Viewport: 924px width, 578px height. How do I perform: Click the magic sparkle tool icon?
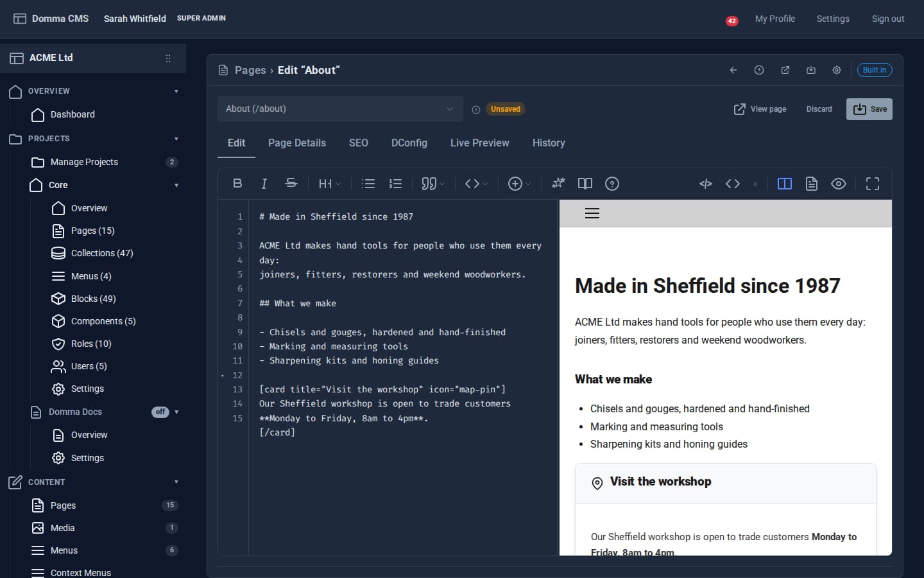(558, 184)
